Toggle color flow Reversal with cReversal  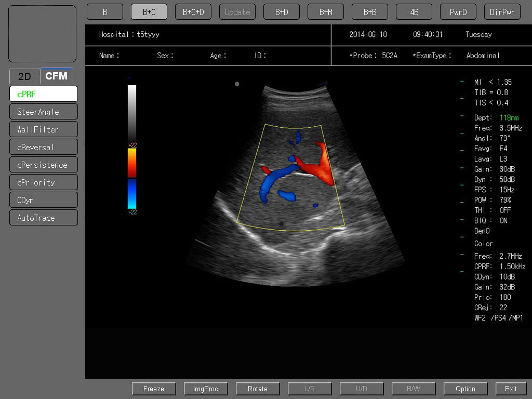pyautogui.click(x=43, y=147)
